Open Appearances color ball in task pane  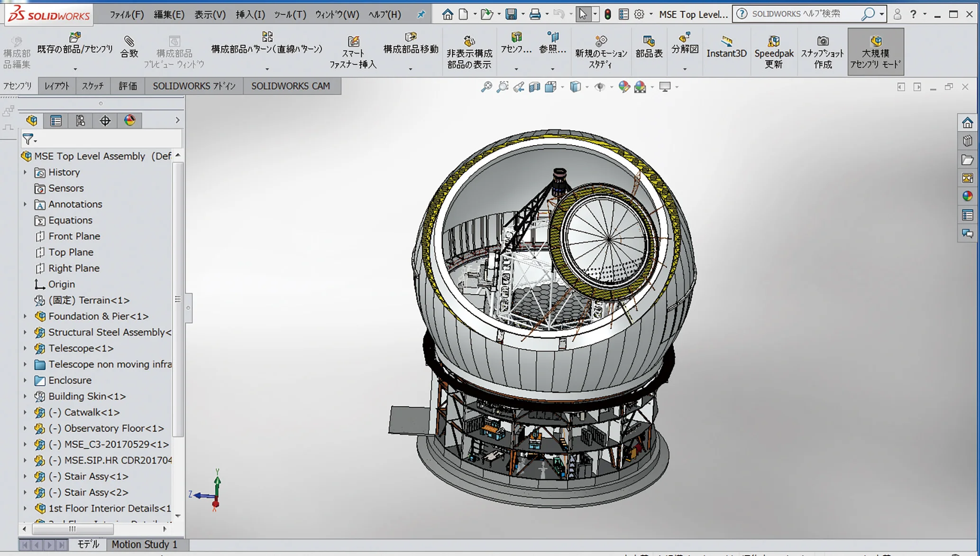click(x=967, y=196)
